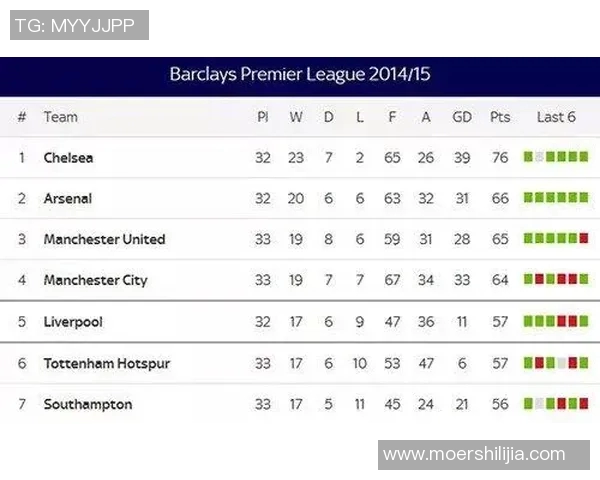Sort by the GD column header
The image size is (600, 480).
click(462, 117)
